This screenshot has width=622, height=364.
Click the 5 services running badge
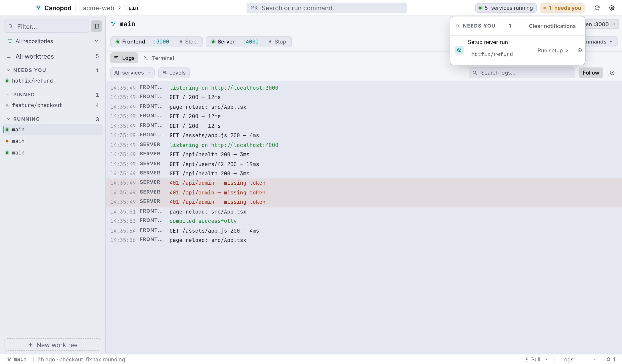point(506,8)
